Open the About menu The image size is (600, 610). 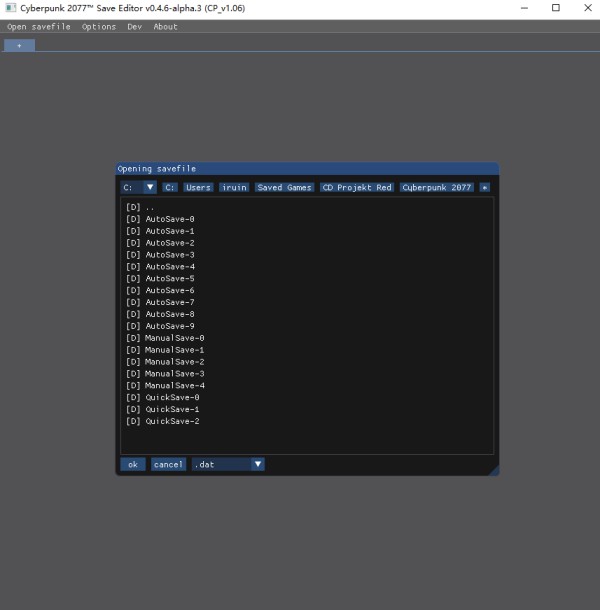point(166,27)
